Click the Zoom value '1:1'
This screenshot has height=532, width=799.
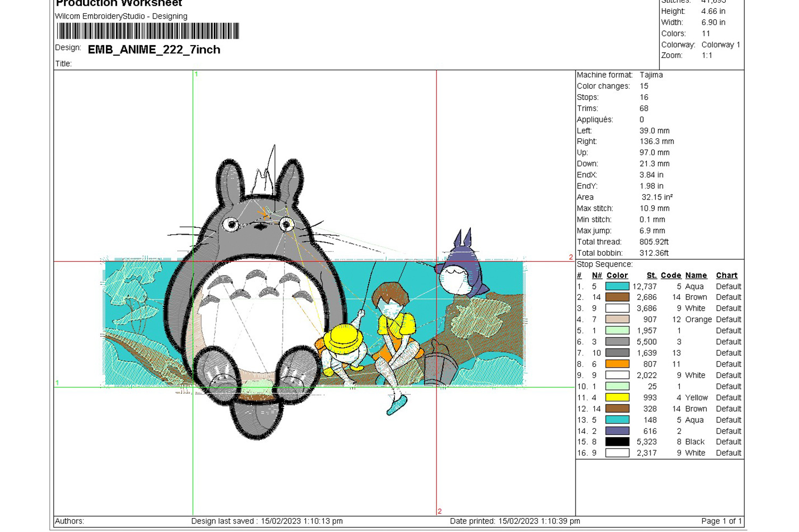click(706, 55)
